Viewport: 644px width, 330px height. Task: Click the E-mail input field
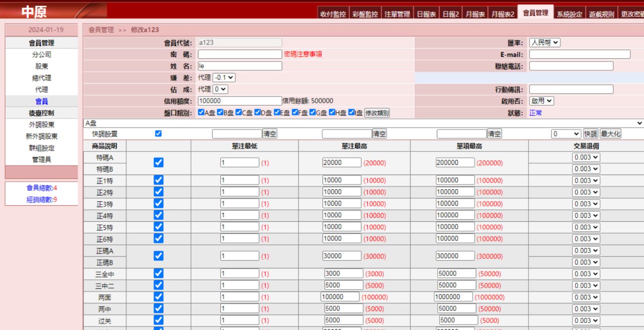tap(580, 54)
